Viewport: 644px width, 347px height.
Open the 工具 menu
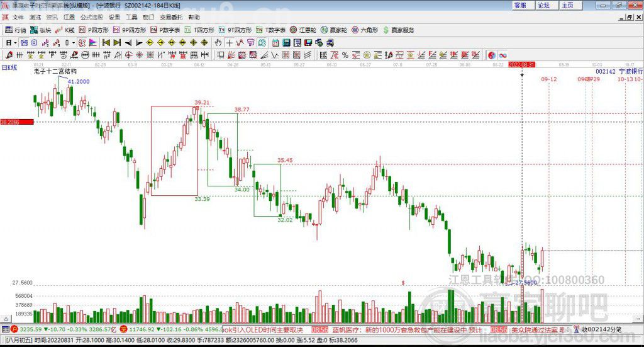point(131,17)
